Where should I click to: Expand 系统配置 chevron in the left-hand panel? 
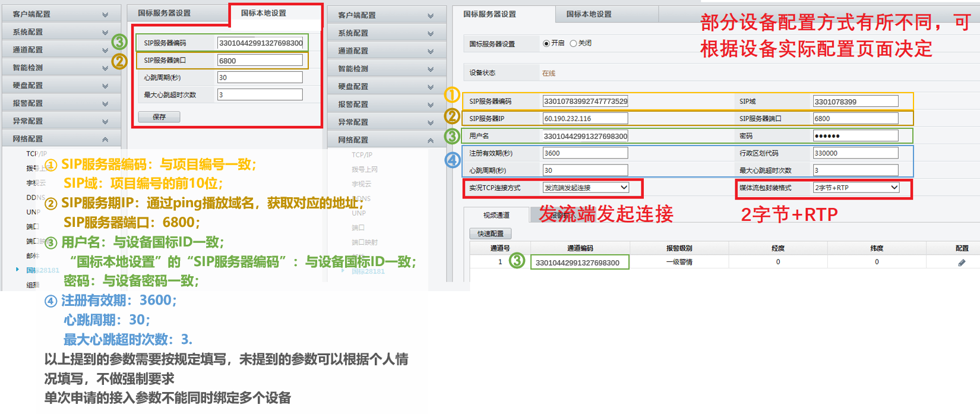(x=105, y=32)
